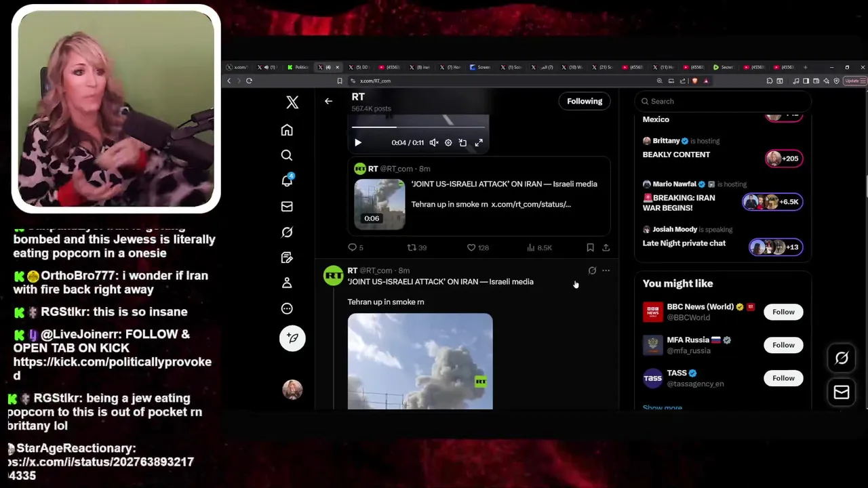Screen dimensions: 868x488
Task: Unmute the video player
Action: [434, 142]
